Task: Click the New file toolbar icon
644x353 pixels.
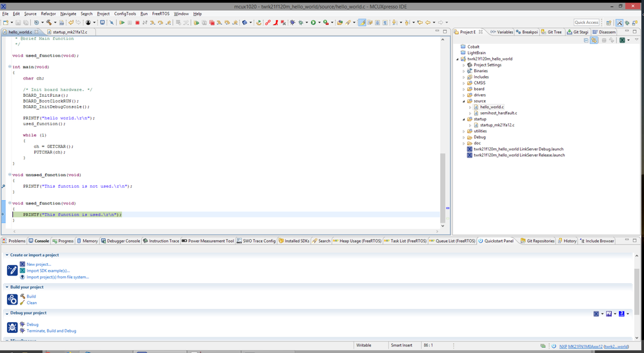Action: [6, 23]
